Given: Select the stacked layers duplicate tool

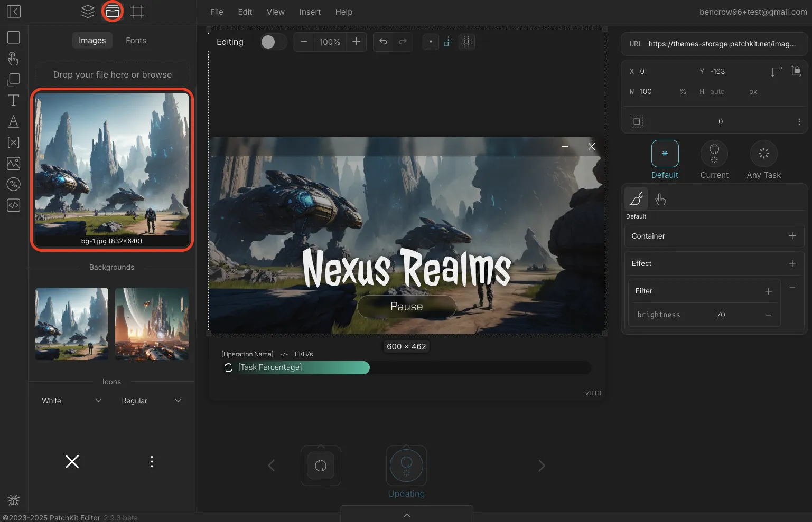Looking at the screenshot, I should coord(14,80).
